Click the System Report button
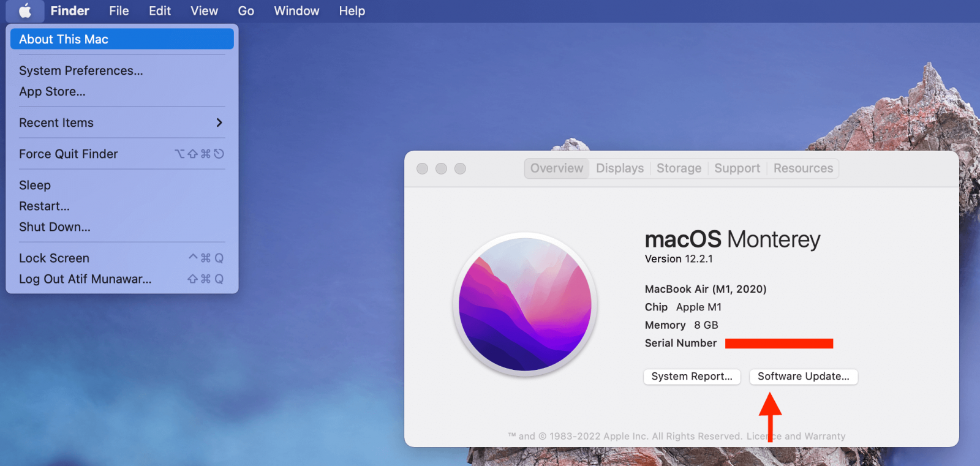Screen dimensions: 980x466 tap(692, 377)
